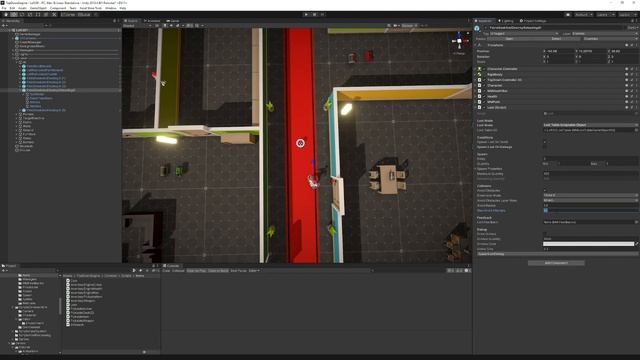Click the GameObject cube icon in Inspector
The image size is (640, 360).
coord(478,28)
